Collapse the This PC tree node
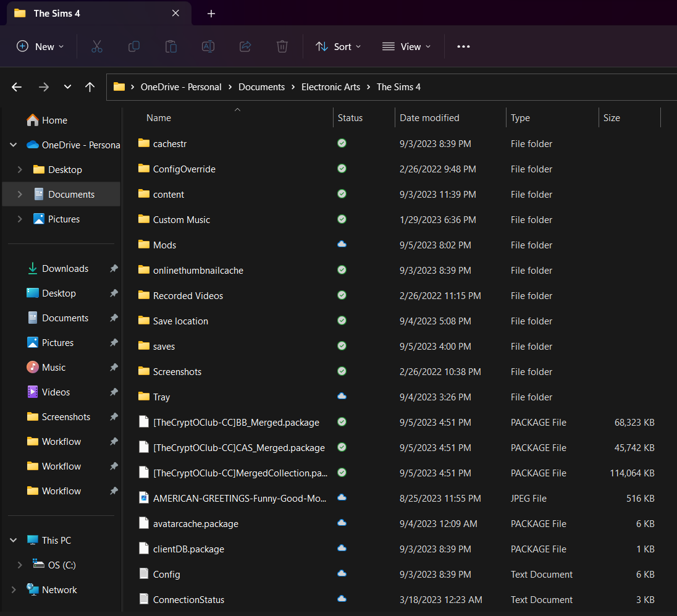 tap(14, 541)
